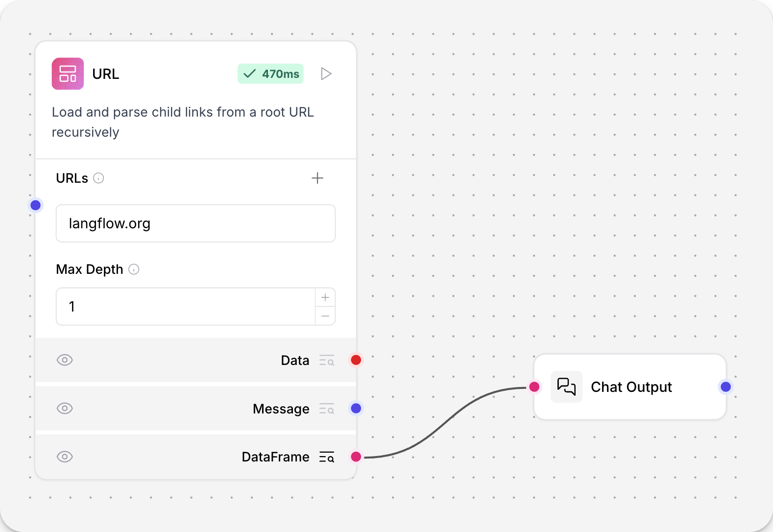The image size is (773, 532).
Task: Toggle visibility of the Message output
Action: click(x=65, y=409)
